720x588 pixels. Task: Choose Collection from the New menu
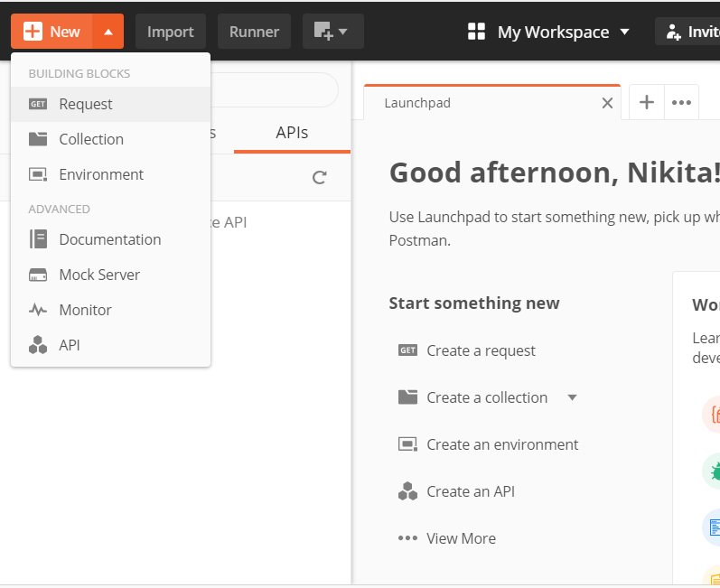[x=110, y=139]
